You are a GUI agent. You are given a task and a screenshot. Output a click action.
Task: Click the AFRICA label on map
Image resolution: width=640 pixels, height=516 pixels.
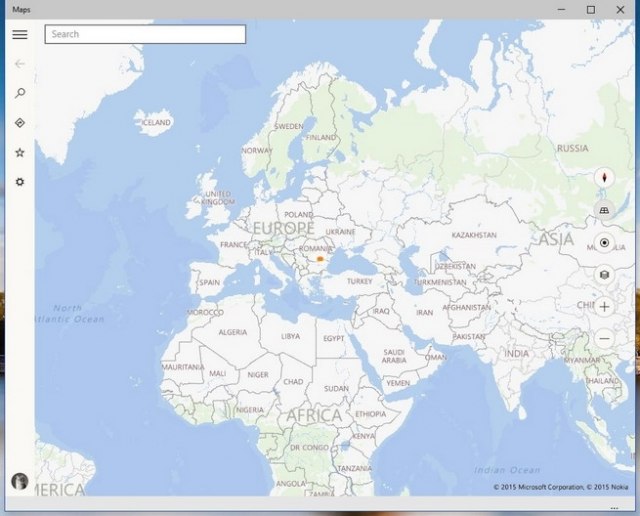click(x=314, y=416)
